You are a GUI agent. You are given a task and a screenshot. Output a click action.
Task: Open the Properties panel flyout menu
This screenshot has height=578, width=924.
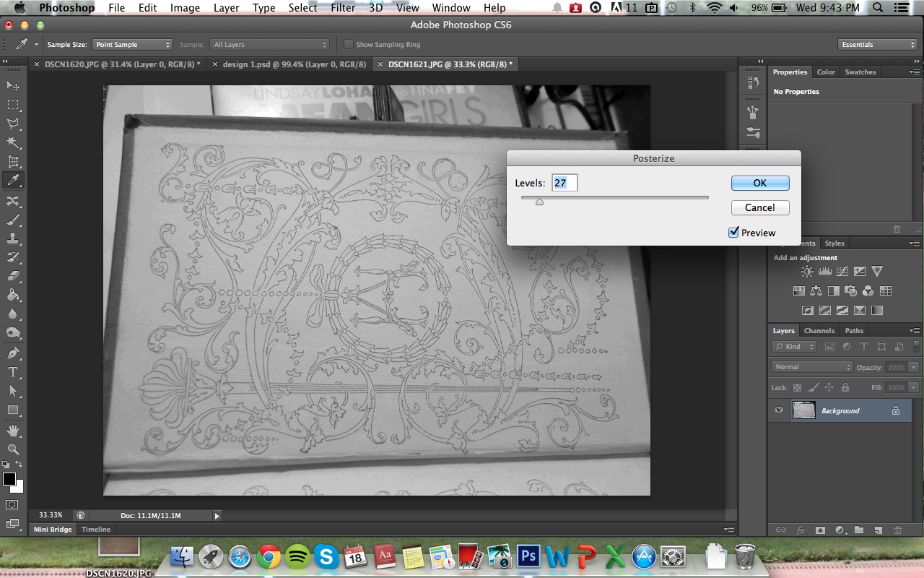[x=916, y=72]
